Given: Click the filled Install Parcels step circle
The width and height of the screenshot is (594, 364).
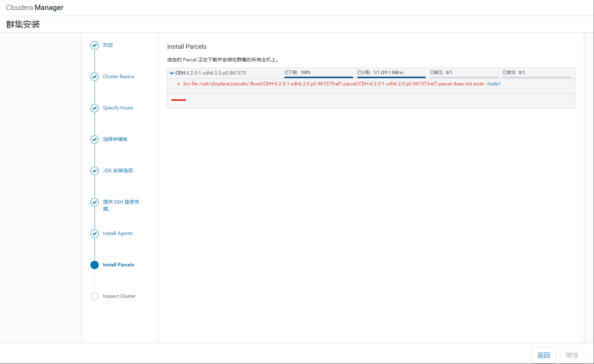Looking at the screenshot, I should 94,265.
